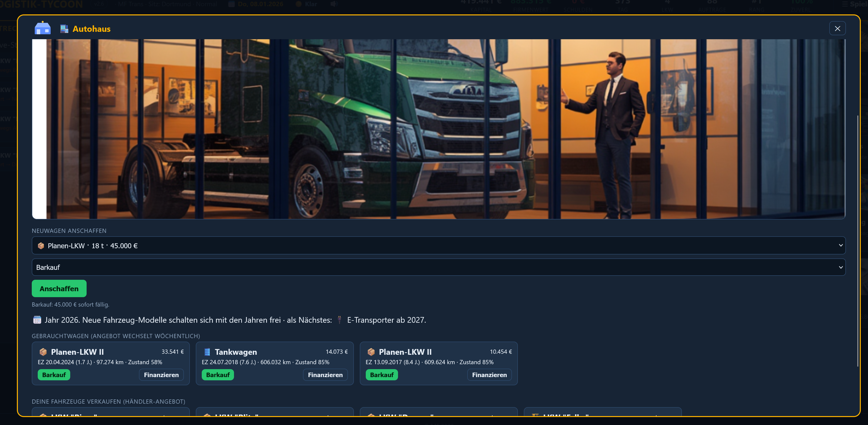Click the blue dealership house icon
868x425 pixels.
pyautogui.click(x=42, y=28)
